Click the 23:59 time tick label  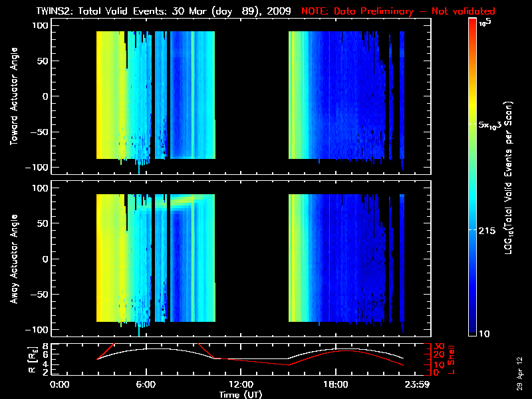click(418, 384)
